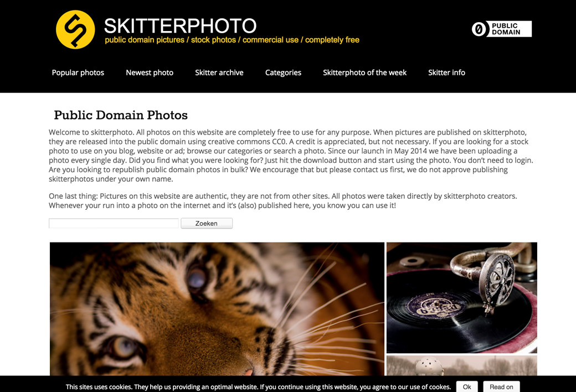Screen dimensions: 576x392
Task: Click the yellow tagline under the title
Action: pyautogui.click(x=232, y=40)
